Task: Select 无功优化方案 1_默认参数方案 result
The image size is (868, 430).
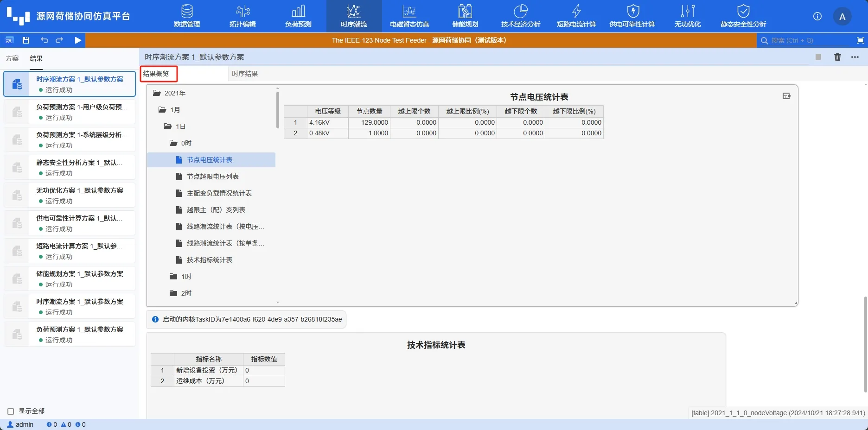Action: click(x=70, y=196)
